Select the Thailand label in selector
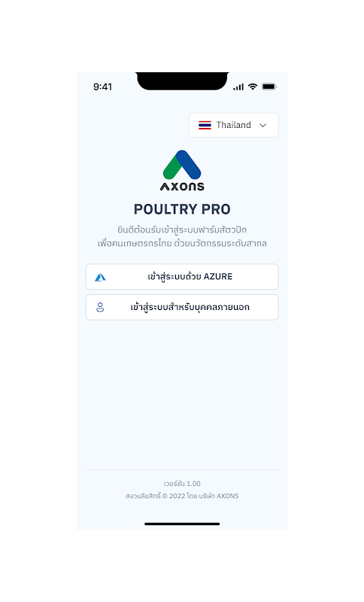The width and height of the screenshot is (364, 602). pyautogui.click(x=234, y=125)
